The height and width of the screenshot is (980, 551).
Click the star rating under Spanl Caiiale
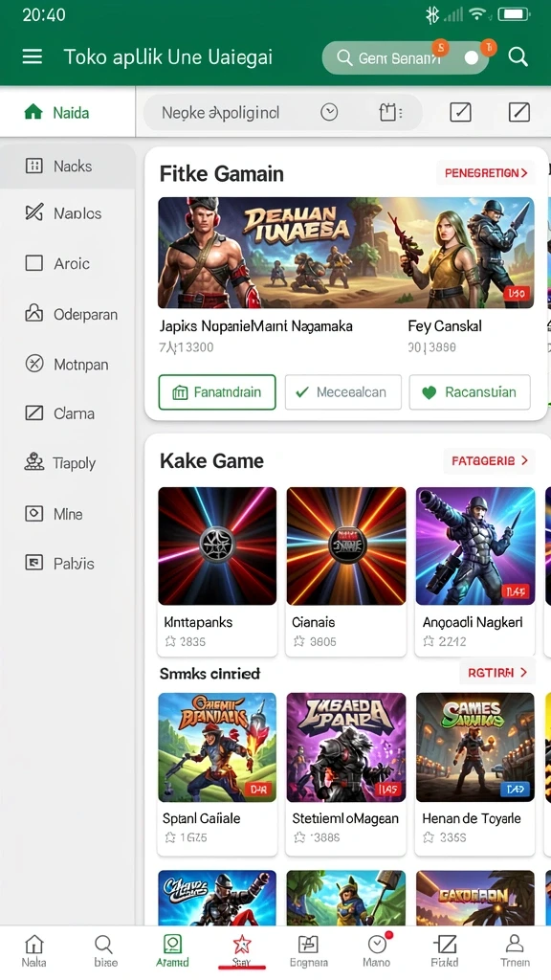point(186,837)
